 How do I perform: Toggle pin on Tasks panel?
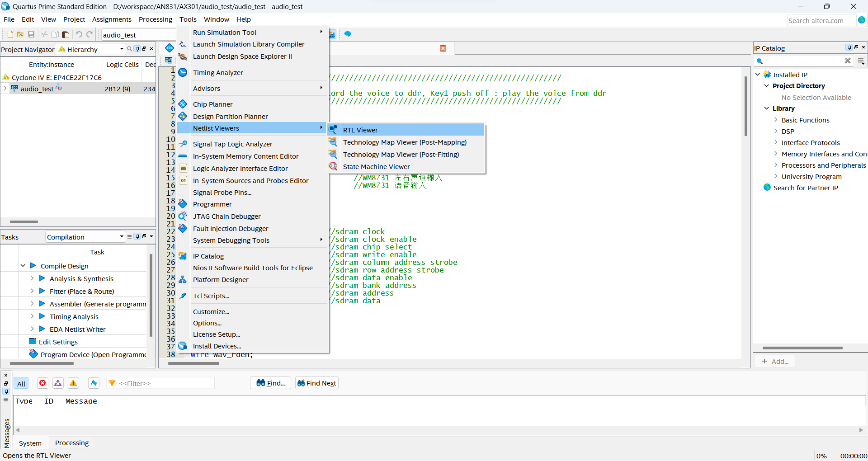[138, 236]
